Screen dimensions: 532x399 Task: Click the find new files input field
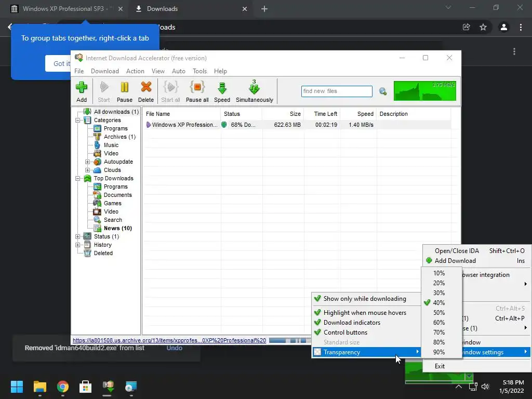(x=337, y=91)
